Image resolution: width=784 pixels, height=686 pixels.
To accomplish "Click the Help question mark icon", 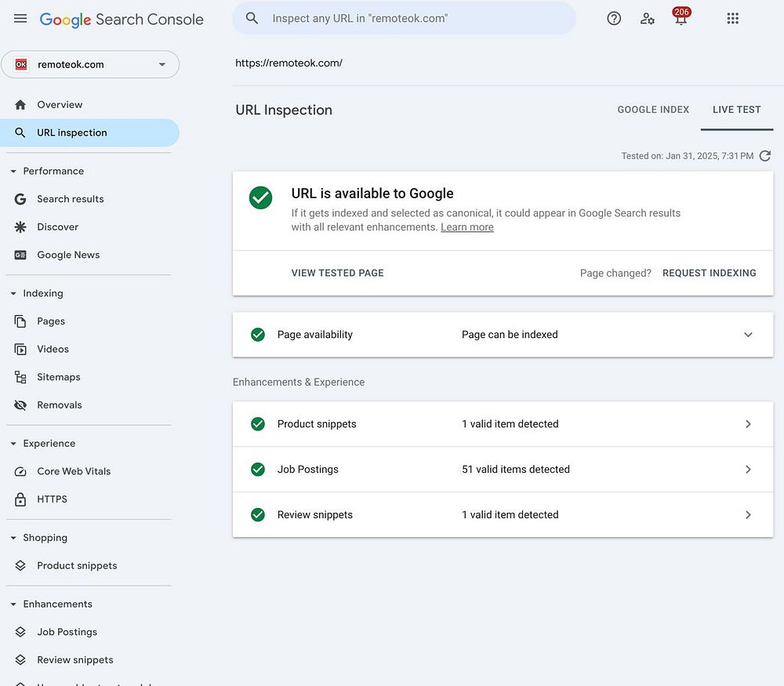I will (614, 19).
